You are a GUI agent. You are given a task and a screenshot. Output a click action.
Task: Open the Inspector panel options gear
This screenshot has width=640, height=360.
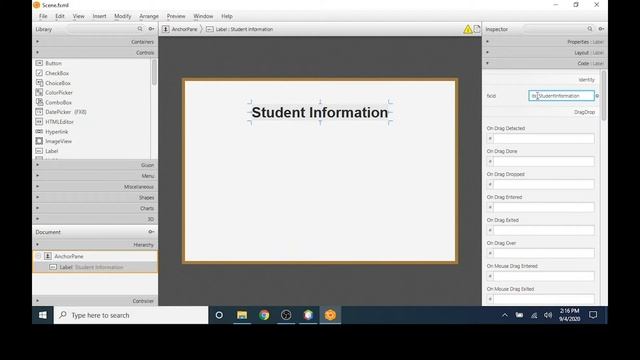point(601,29)
